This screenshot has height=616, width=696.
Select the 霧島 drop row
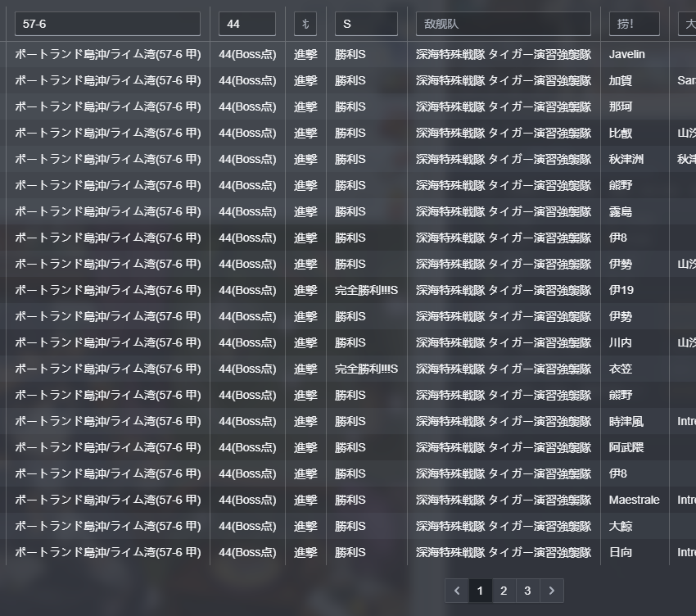coord(621,212)
